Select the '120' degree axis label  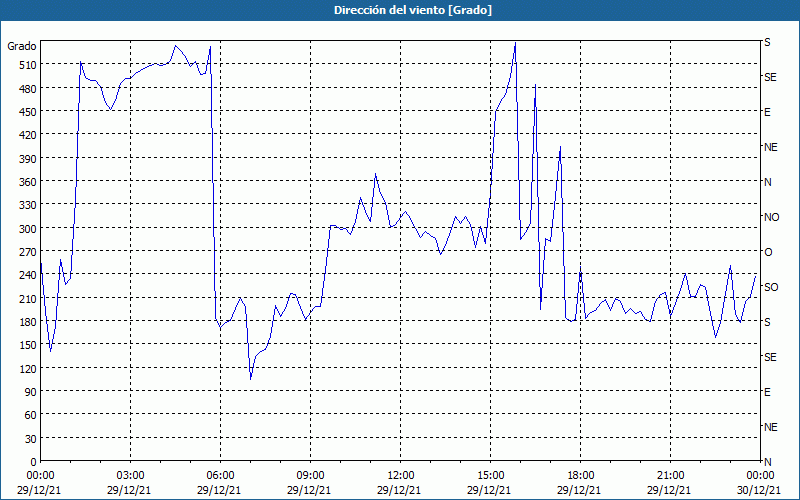pyautogui.click(x=28, y=368)
